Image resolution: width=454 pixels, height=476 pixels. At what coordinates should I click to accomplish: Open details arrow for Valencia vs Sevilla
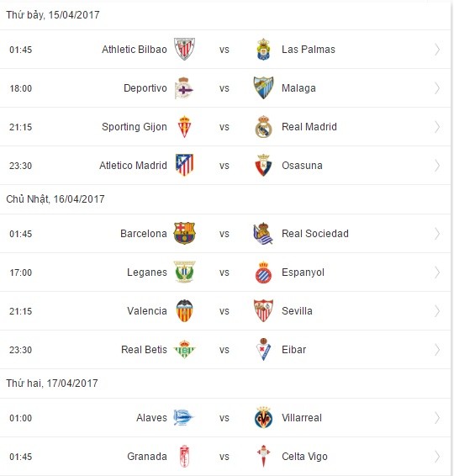[437, 311]
